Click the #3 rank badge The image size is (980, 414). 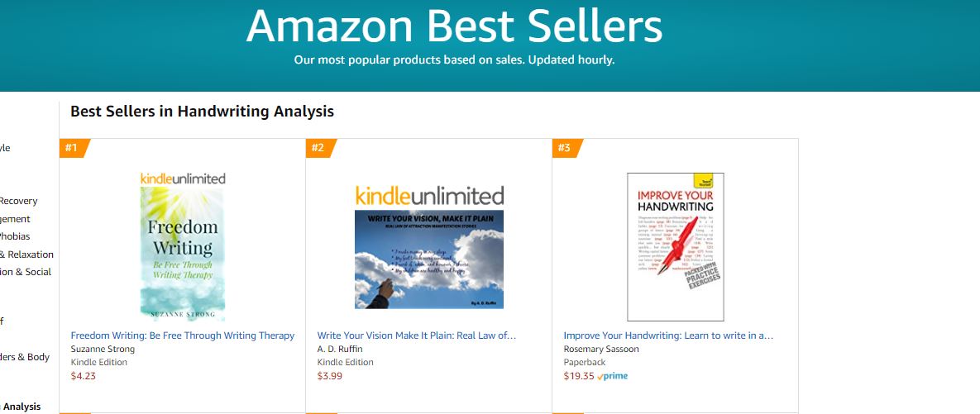[x=565, y=149]
